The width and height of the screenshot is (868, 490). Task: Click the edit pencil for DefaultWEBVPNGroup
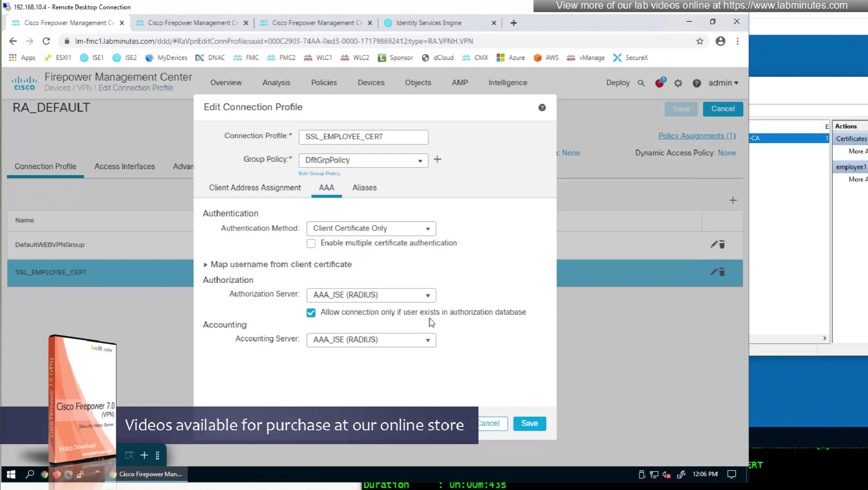click(x=714, y=244)
